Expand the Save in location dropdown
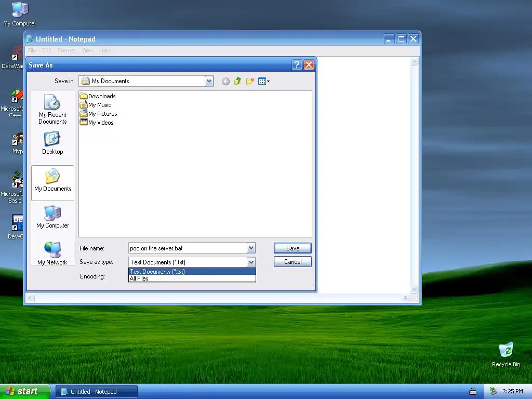 click(x=209, y=81)
